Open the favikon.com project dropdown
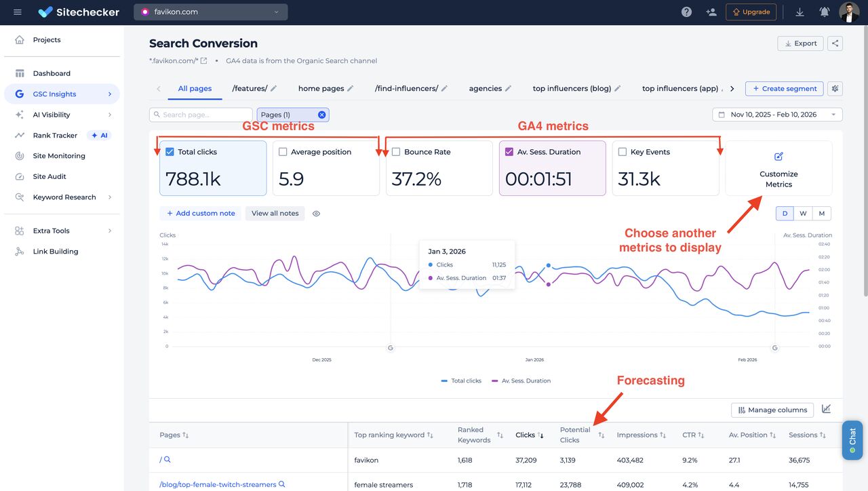 coord(210,12)
